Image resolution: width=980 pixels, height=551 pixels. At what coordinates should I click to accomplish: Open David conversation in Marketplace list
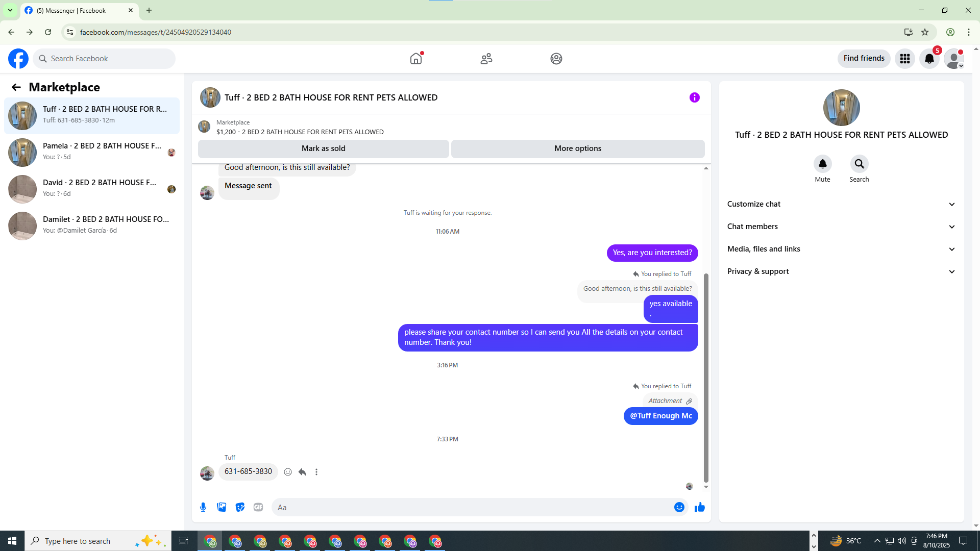point(92,188)
